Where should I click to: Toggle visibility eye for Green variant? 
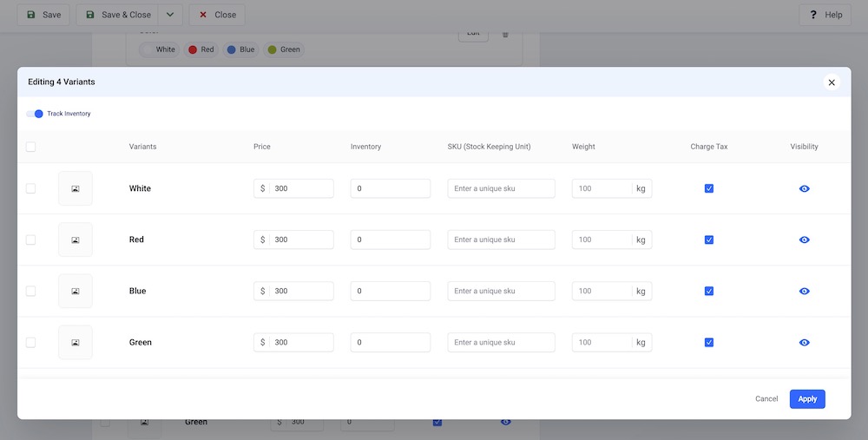pos(804,342)
